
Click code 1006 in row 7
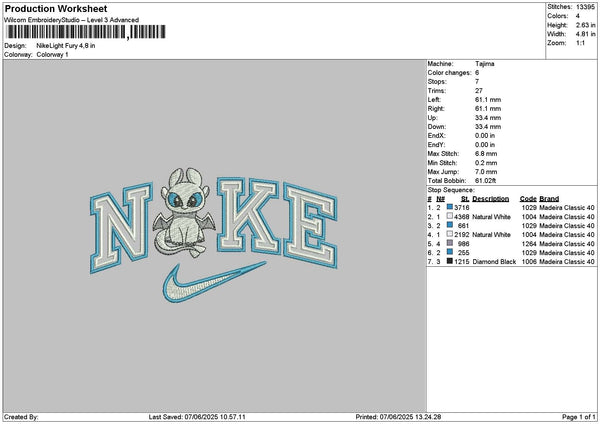(x=529, y=262)
